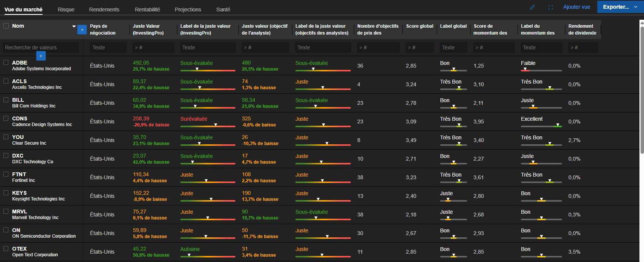Viewport: 644px width, 262px height.
Task: Tick the ON Semiconductor checkbox
Action: coord(6,230)
